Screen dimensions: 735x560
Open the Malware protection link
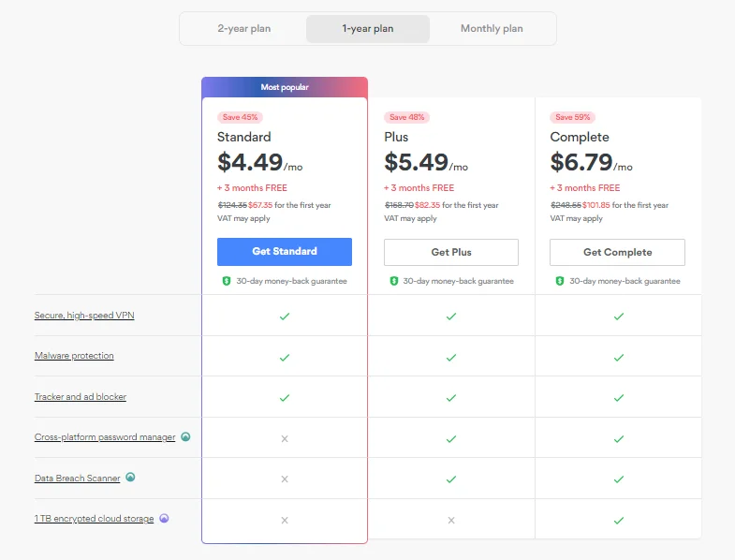tap(74, 356)
